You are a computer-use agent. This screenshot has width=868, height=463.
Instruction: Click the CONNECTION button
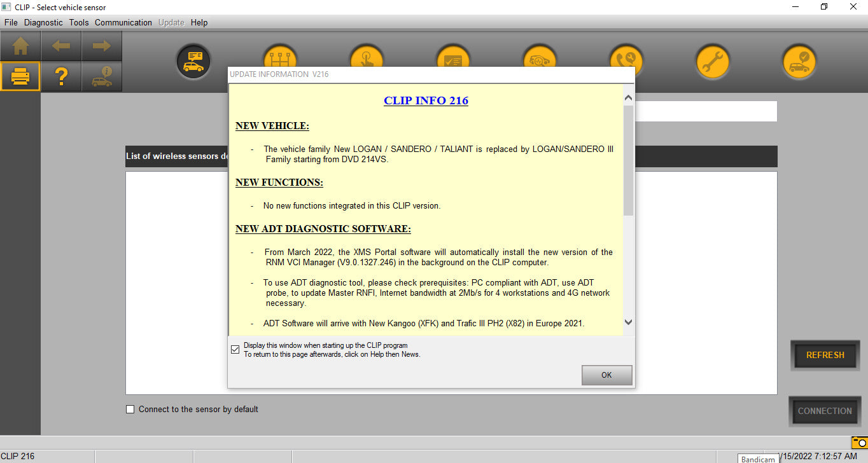[x=825, y=411]
